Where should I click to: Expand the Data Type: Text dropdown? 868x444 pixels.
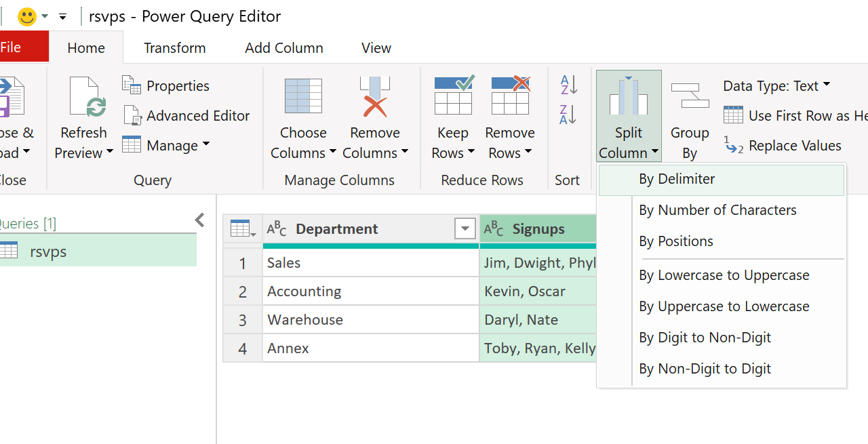[776, 86]
